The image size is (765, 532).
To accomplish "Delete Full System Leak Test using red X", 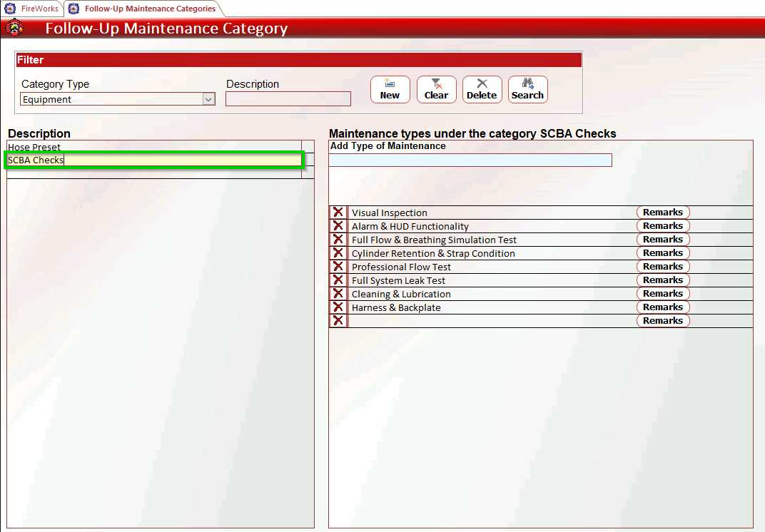I will click(338, 280).
